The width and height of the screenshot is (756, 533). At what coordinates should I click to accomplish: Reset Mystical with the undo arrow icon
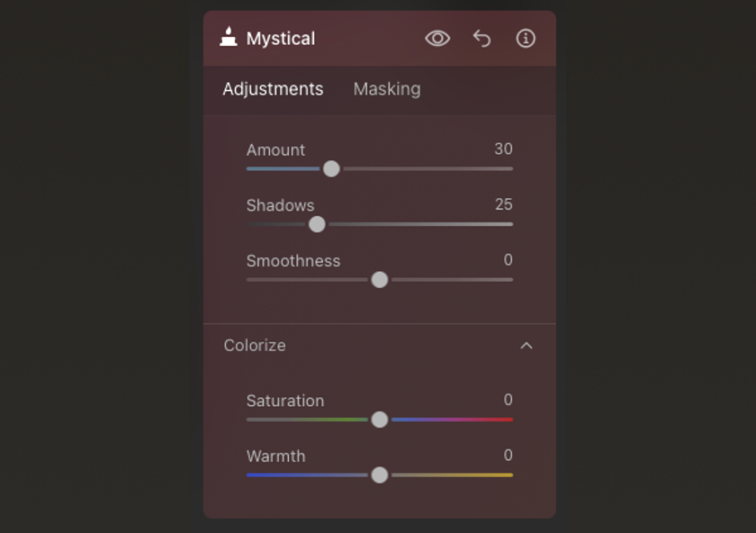coord(481,39)
